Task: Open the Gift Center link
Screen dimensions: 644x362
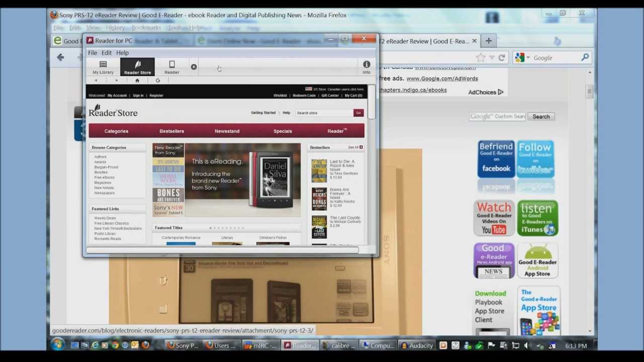Action: click(x=330, y=96)
